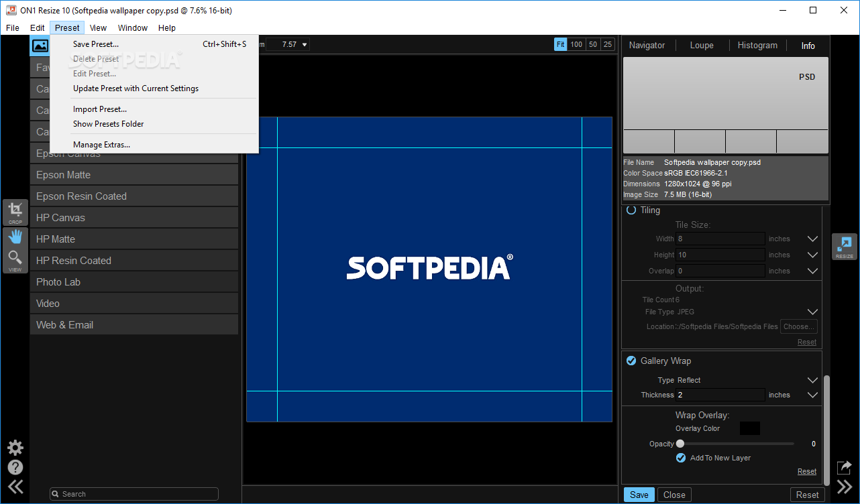Switch to the Navigator tab
Image resolution: width=860 pixels, height=504 pixels.
(647, 46)
